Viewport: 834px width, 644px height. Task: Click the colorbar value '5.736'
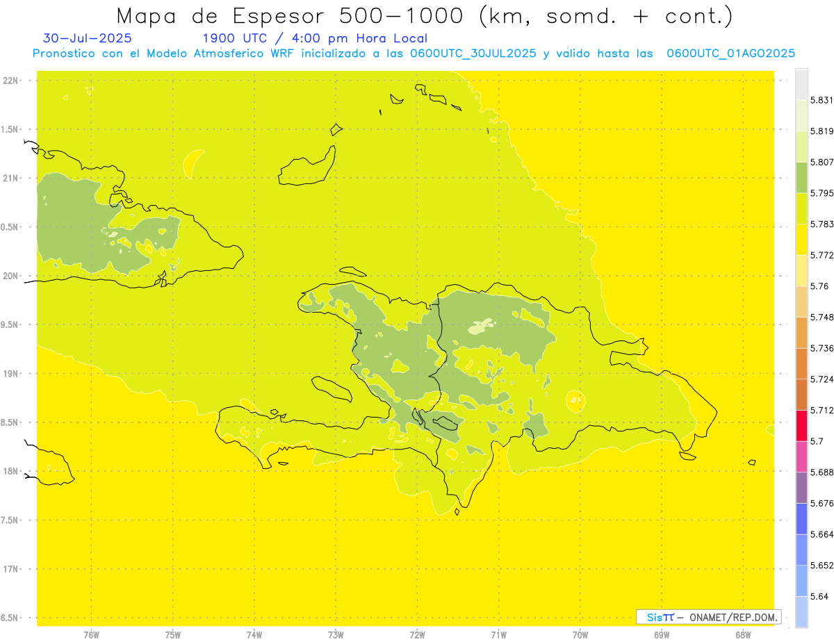tap(821, 348)
